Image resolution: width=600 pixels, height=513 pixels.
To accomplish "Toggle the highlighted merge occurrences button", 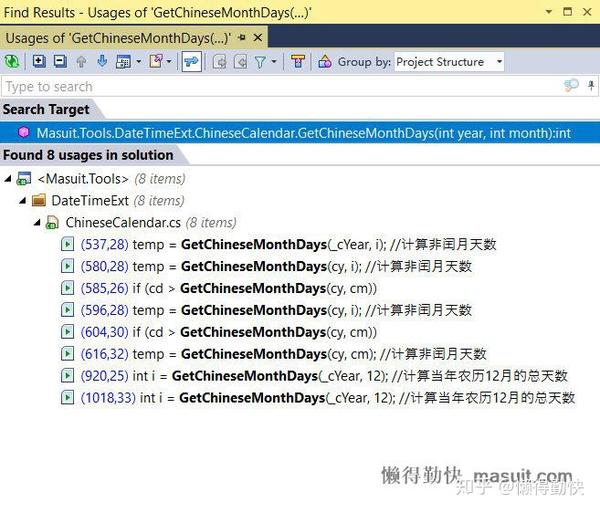I will (191, 62).
